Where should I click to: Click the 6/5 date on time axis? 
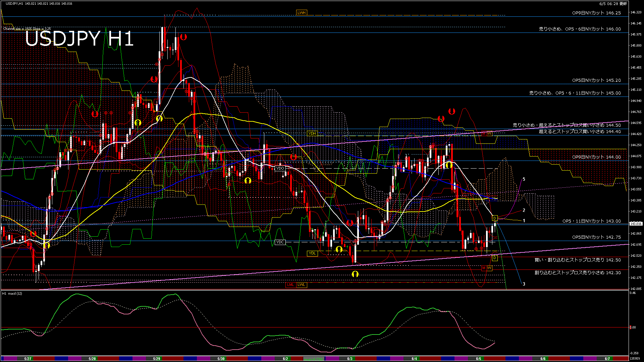[x=478, y=359]
